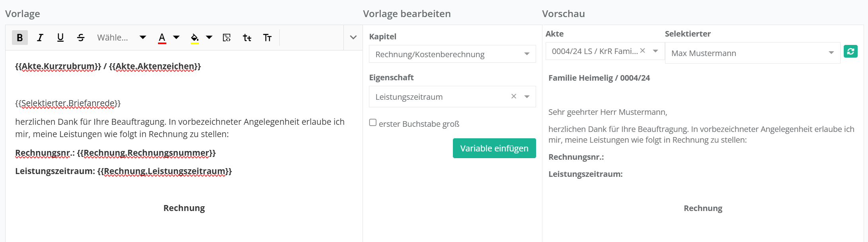Apply the red text color
This screenshot has height=242, width=868.
(162, 38)
